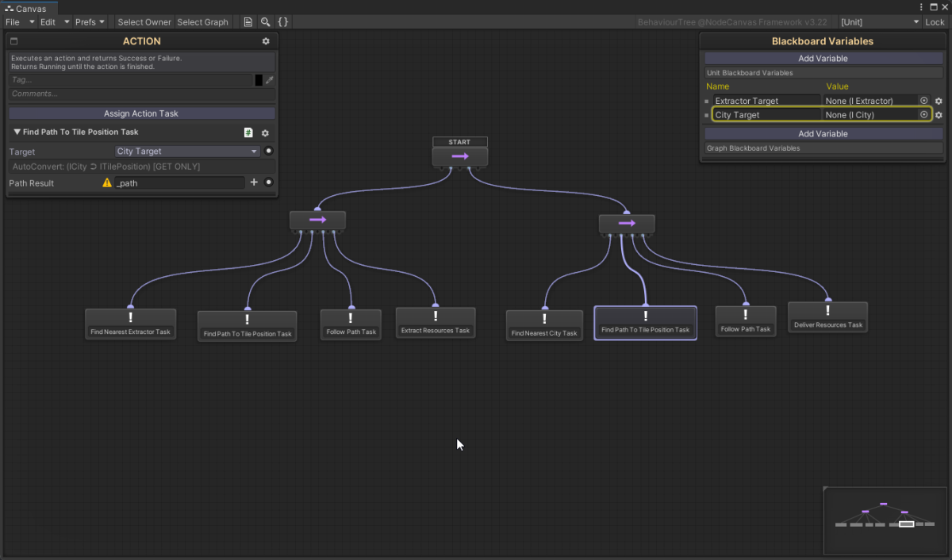952x560 pixels.
Task: Open gear options for Extractor Target variable
Action: pyautogui.click(x=939, y=101)
